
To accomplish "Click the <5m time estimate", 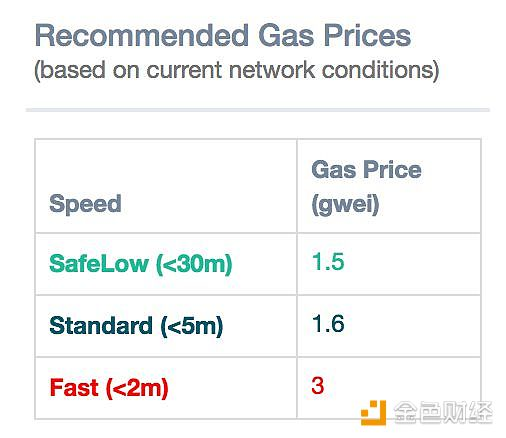I will [x=192, y=326].
